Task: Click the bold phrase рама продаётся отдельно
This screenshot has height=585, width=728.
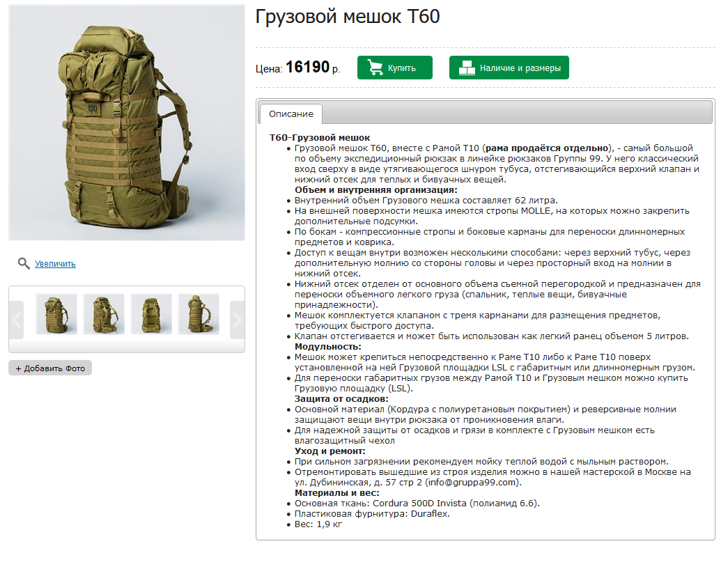Action: click(x=547, y=148)
